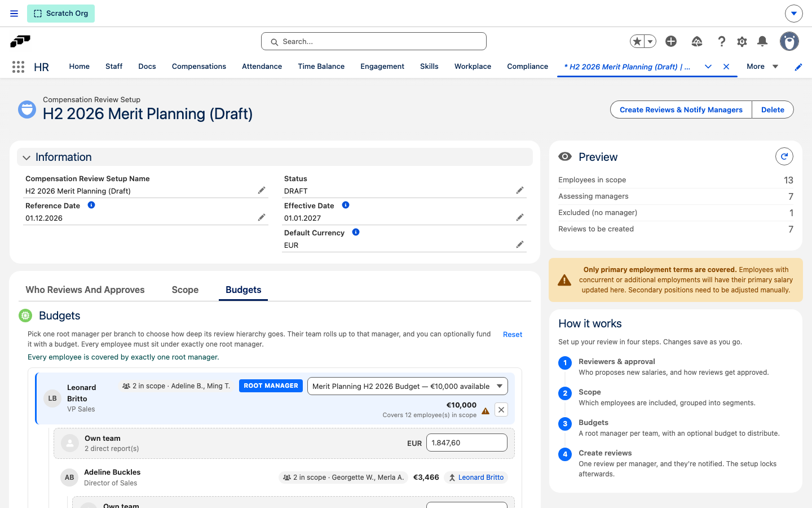Show Reference Date info tooltip icon

pyautogui.click(x=91, y=205)
